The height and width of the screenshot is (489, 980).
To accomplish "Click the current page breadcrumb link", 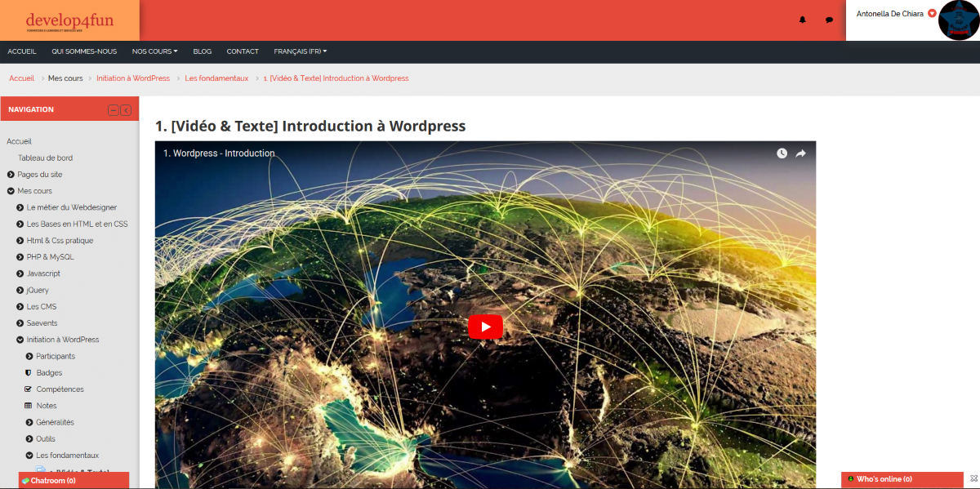I will click(336, 78).
